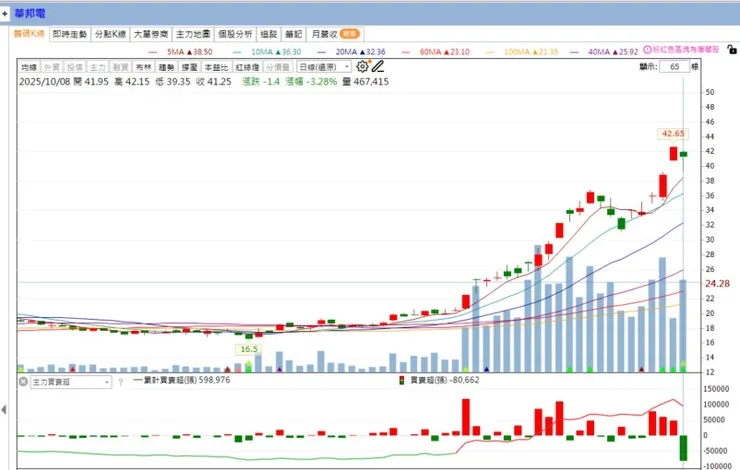Click the 10MA legend entry

pyautogui.click(x=267, y=52)
